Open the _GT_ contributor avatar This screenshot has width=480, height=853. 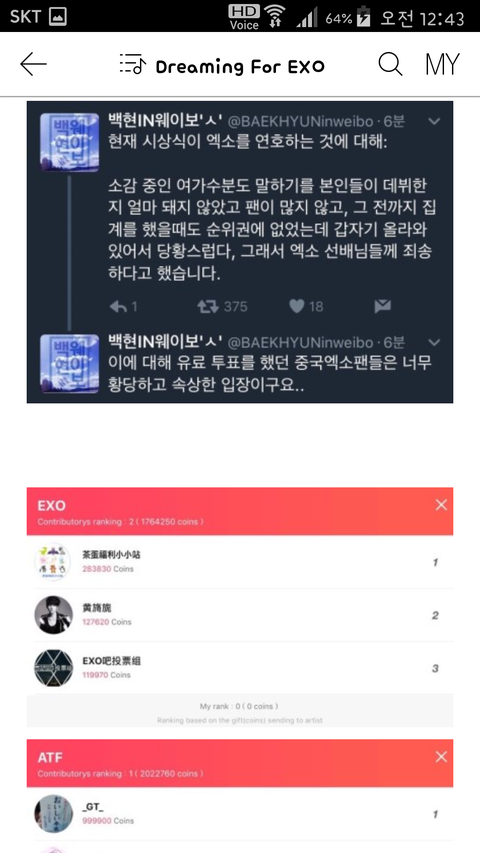click(x=53, y=814)
